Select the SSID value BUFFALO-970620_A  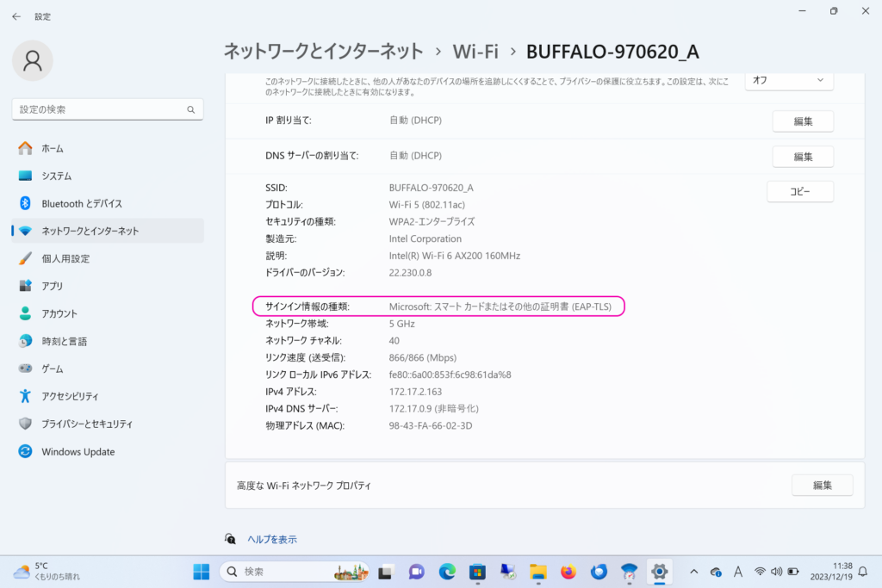(431, 188)
